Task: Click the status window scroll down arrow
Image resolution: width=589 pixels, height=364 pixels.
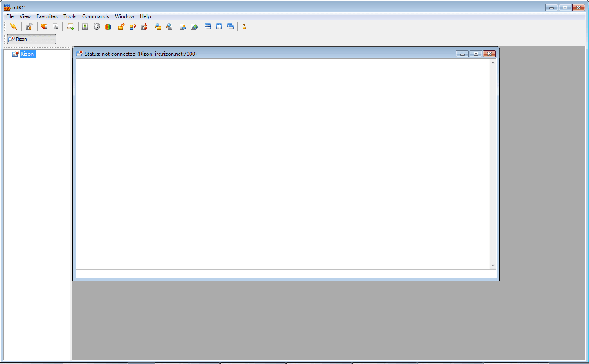Action: point(493,266)
